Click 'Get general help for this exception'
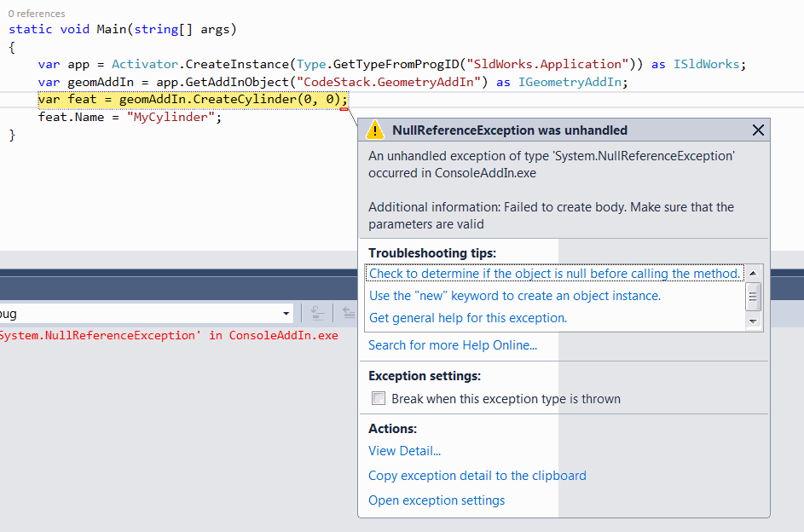The width and height of the screenshot is (804, 532). (x=467, y=318)
